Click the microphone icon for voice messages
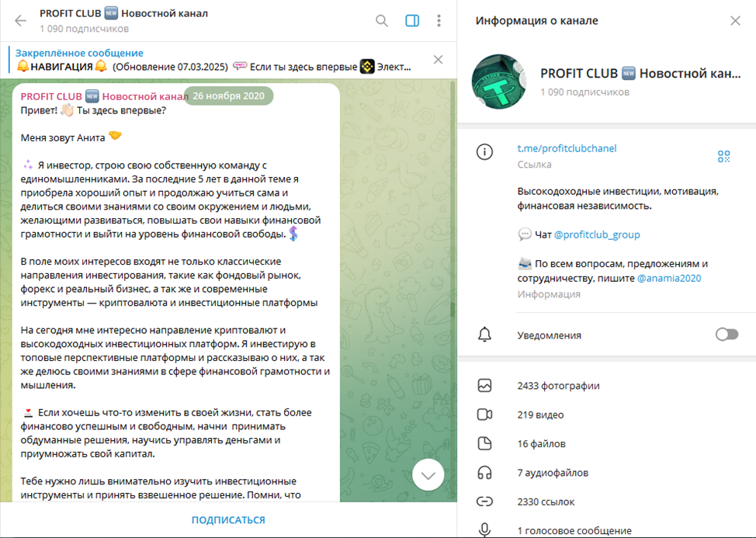This screenshot has width=756, height=538. 484,529
